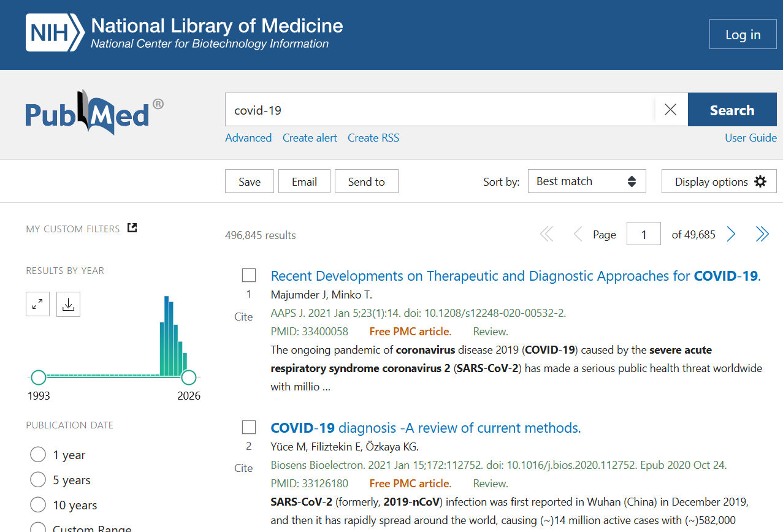Open the Sort by Best match dropdown
This screenshot has width=783, height=532.
point(586,181)
